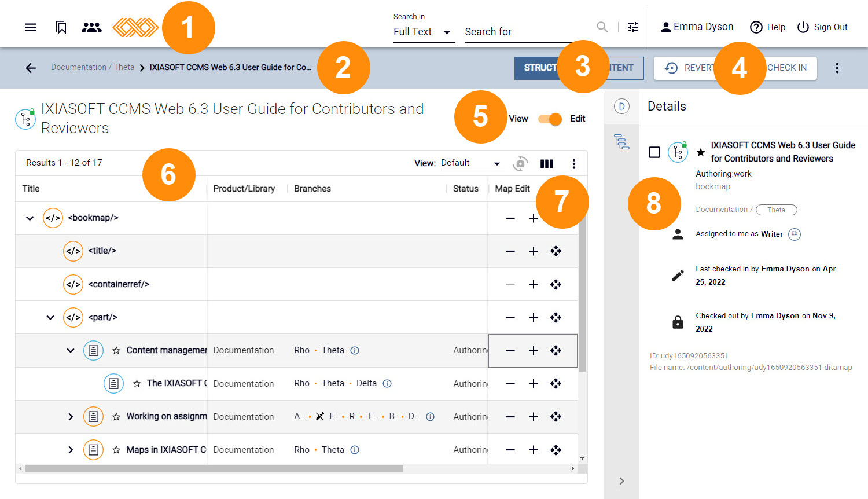This screenshot has width=868, height=499.
Task: Open advanced search filter settings icon
Action: [633, 27]
